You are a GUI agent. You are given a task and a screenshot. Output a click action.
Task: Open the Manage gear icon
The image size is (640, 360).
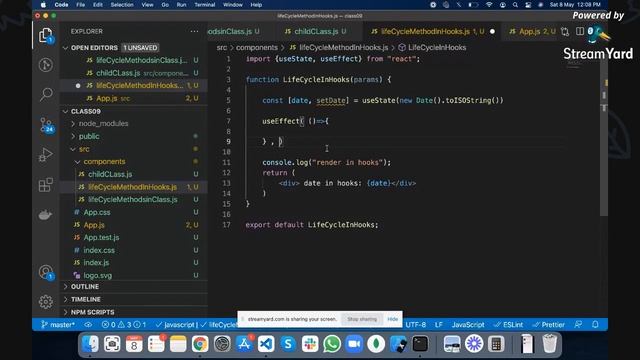point(46,302)
